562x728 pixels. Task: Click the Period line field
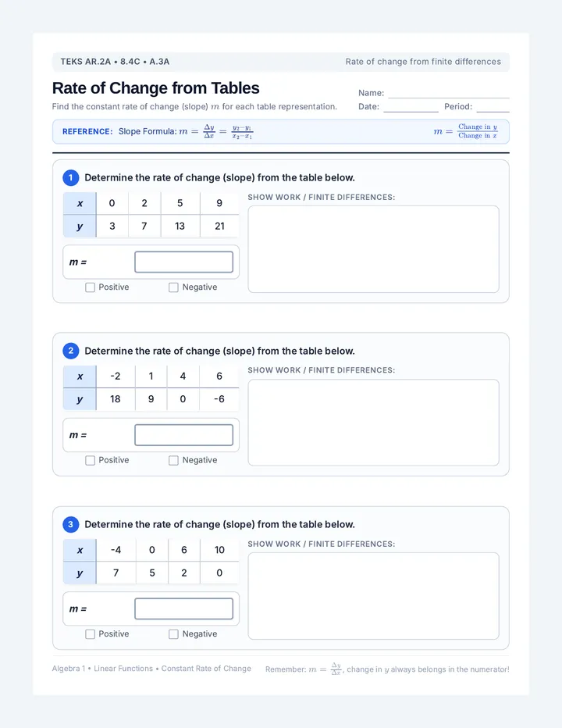pyautogui.click(x=493, y=107)
